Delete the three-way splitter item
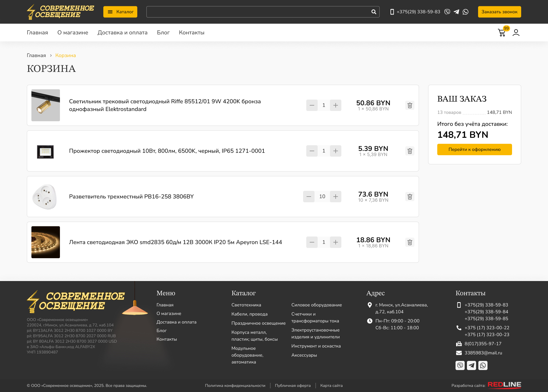The height and width of the screenshot is (392, 548). (410, 197)
